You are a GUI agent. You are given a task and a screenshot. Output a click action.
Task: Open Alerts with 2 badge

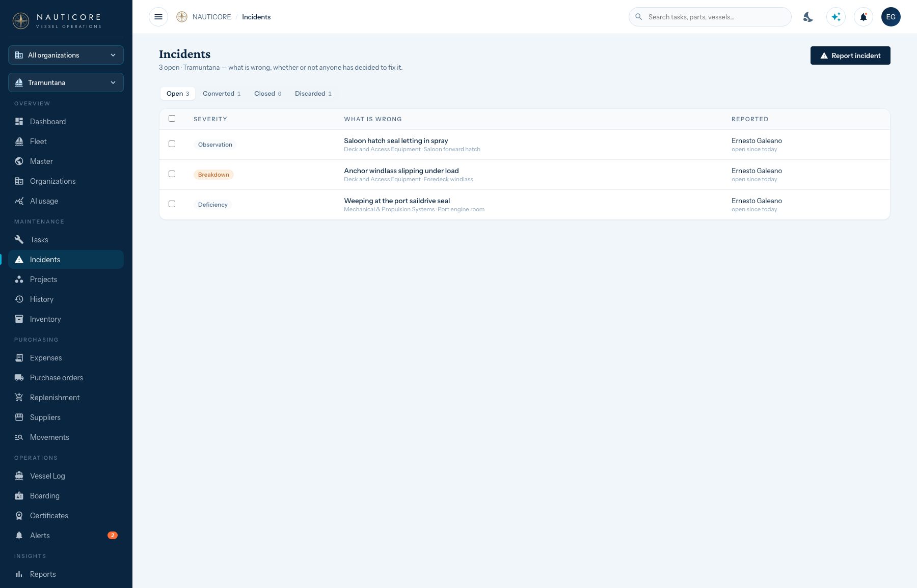(x=66, y=536)
